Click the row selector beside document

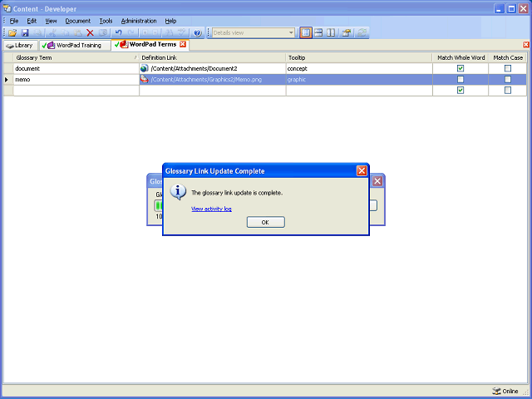coord(8,68)
